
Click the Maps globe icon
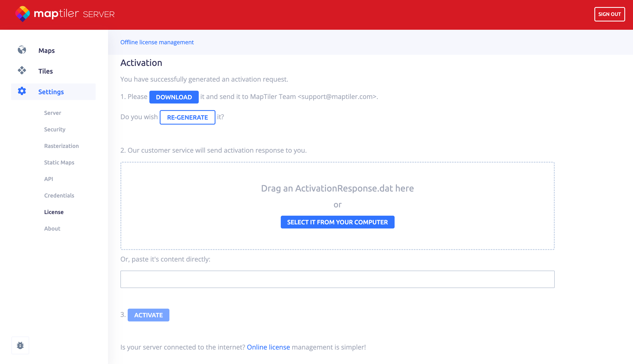[x=22, y=50]
